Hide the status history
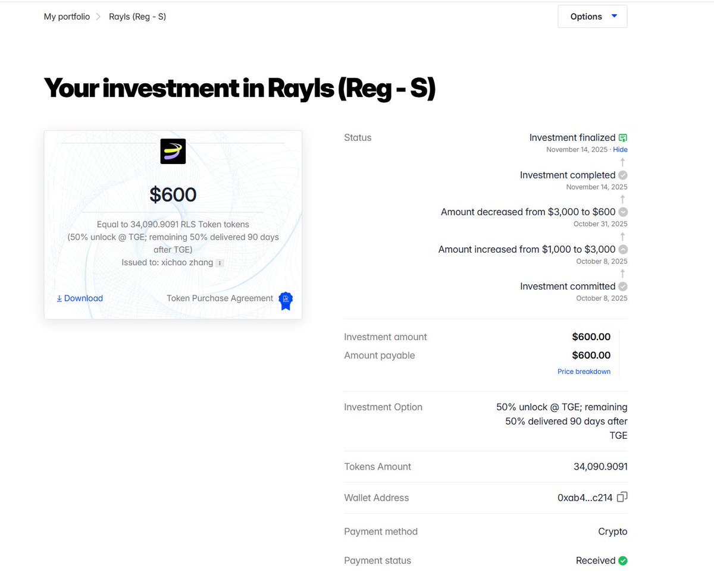The width and height of the screenshot is (714, 588). click(x=620, y=150)
